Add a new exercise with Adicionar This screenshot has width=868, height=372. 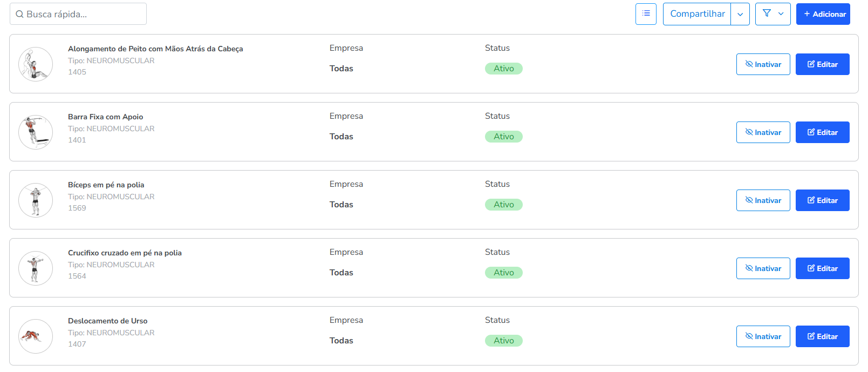[823, 14]
